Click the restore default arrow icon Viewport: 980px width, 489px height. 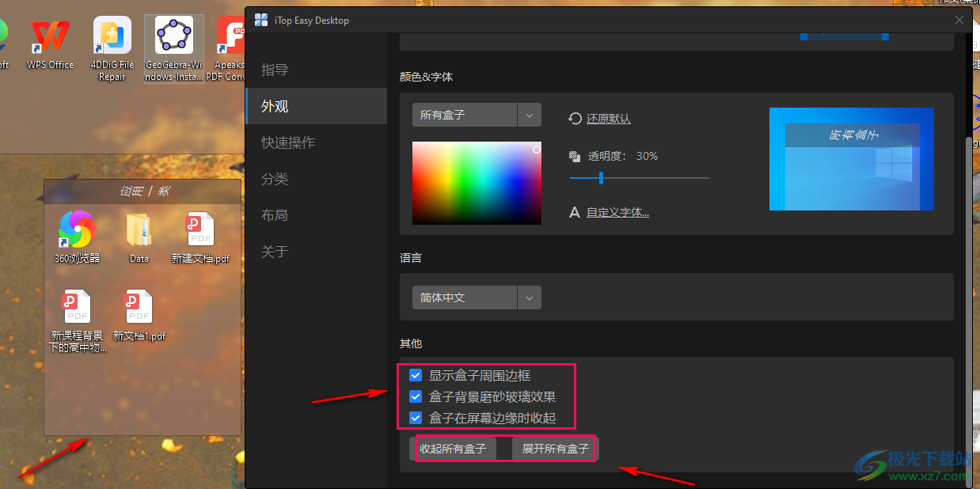coord(575,119)
